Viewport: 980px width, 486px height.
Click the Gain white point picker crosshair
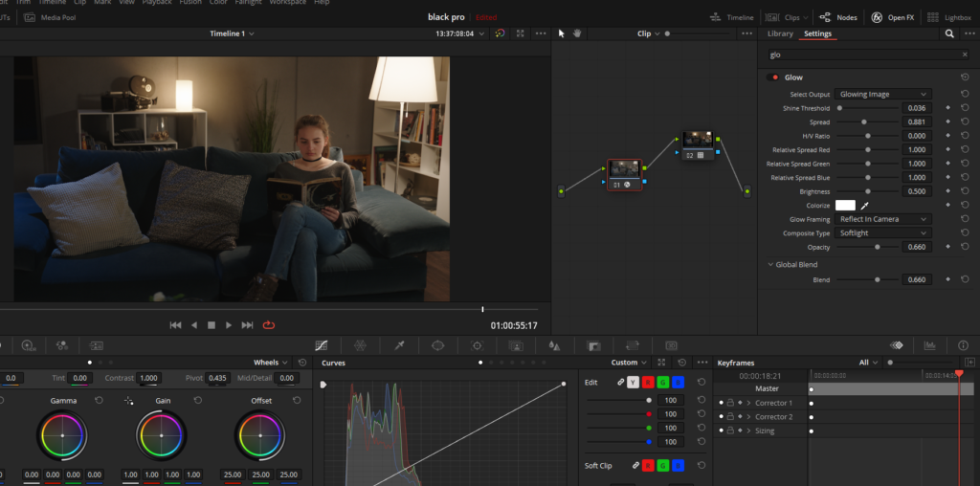[129, 401]
